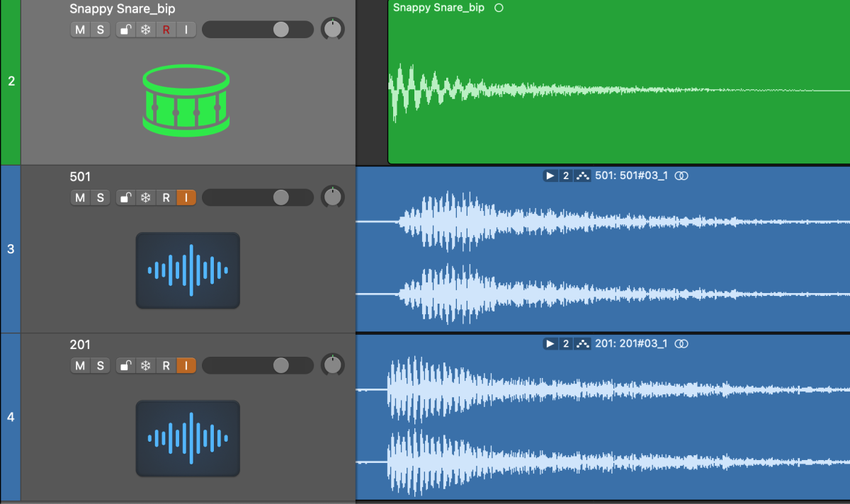Select track number 2 header strip
Screen dimensions: 850x504
[11, 82]
